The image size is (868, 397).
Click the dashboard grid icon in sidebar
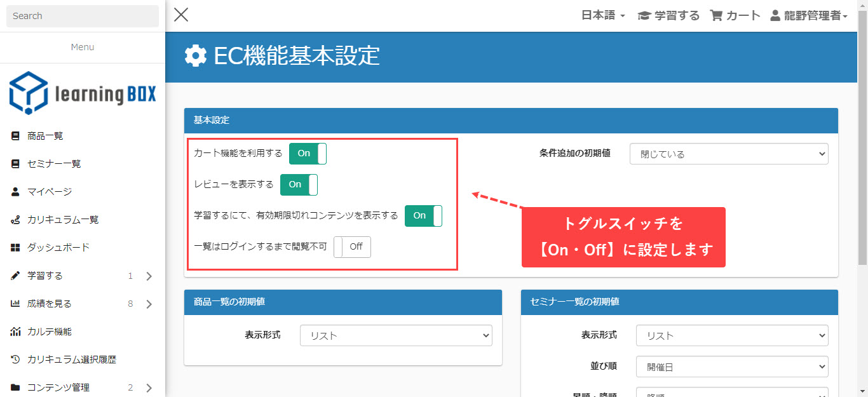click(x=16, y=248)
